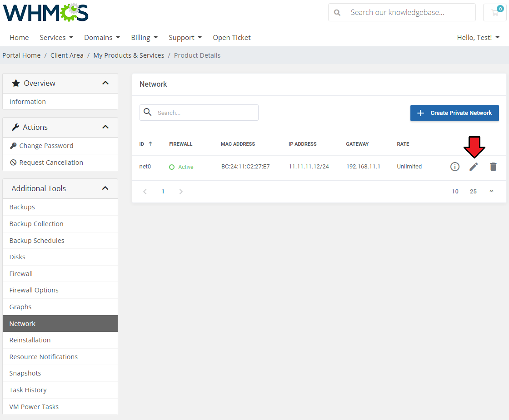The image size is (509, 420).
Task: Edit the net0 network with pencil icon
Action: (x=474, y=167)
